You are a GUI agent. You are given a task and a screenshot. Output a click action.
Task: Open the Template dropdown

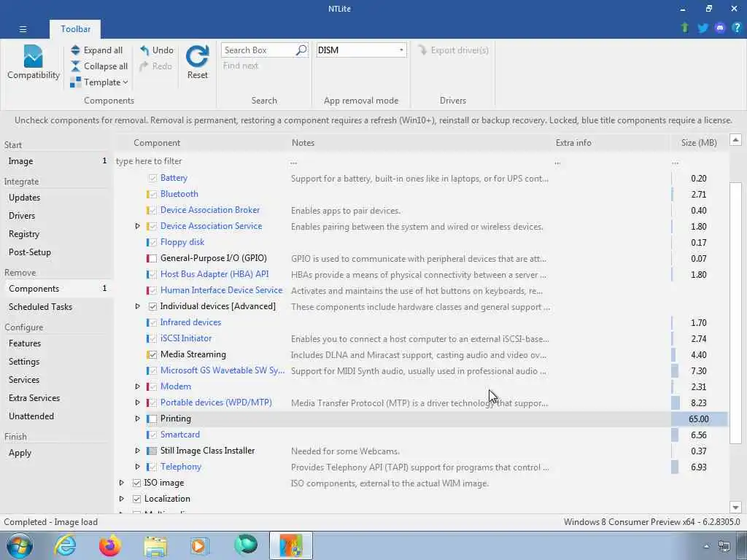[99, 82]
